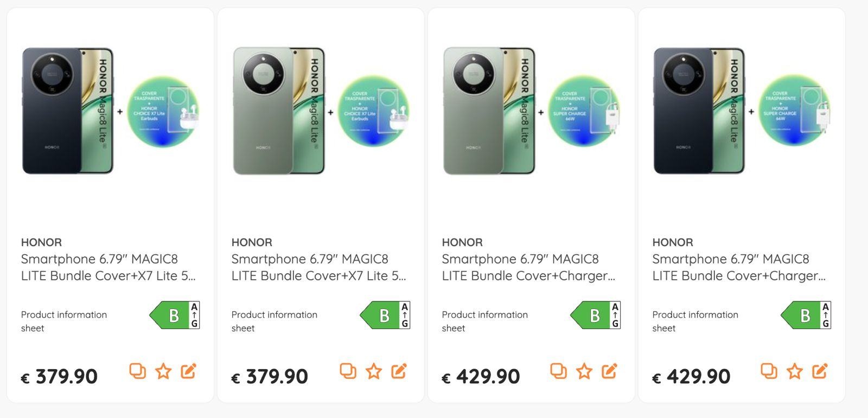The width and height of the screenshot is (868, 418).
Task: Click edit pencil icon on black earbuds bundle
Action: tap(188, 371)
